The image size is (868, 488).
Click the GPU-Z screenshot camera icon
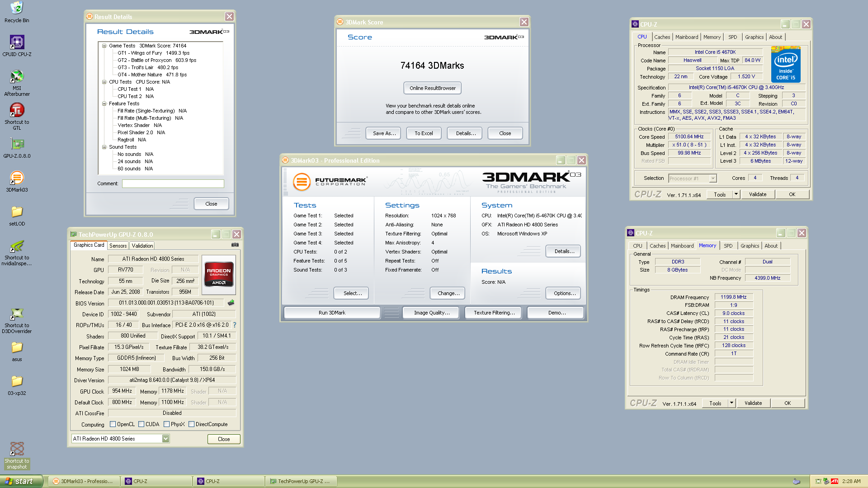pyautogui.click(x=235, y=245)
